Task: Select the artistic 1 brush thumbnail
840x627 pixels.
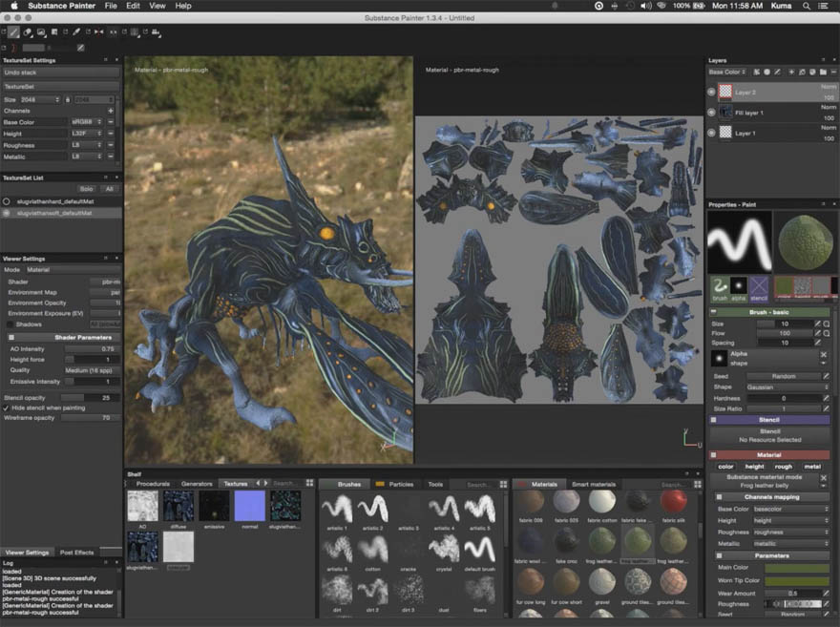Action: click(338, 509)
